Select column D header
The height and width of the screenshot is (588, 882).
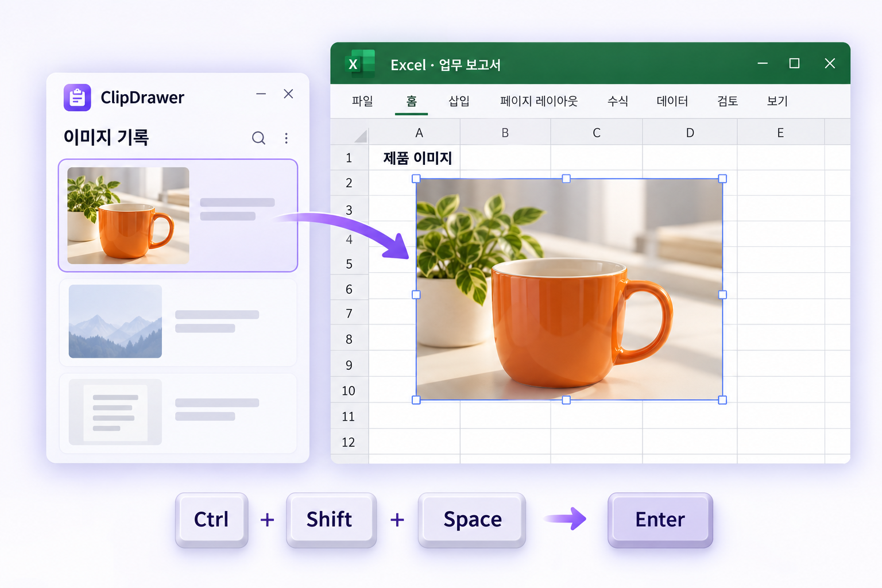pos(690,133)
